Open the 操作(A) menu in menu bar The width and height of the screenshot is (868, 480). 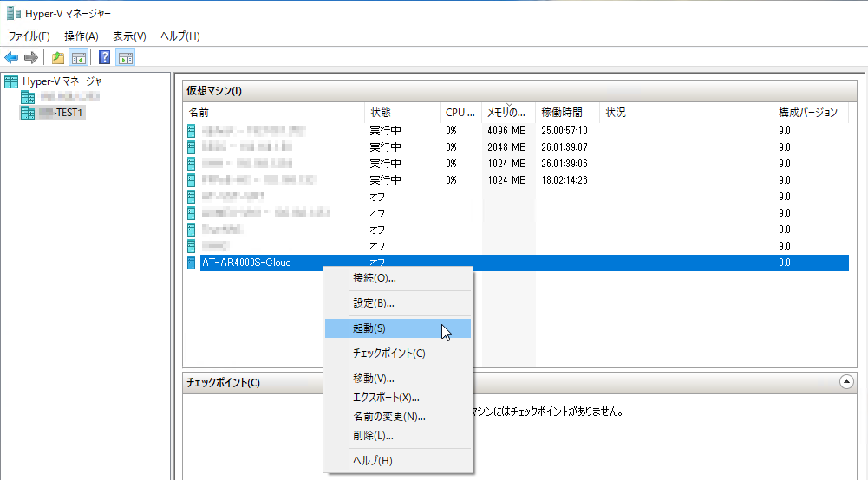pos(82,36)
